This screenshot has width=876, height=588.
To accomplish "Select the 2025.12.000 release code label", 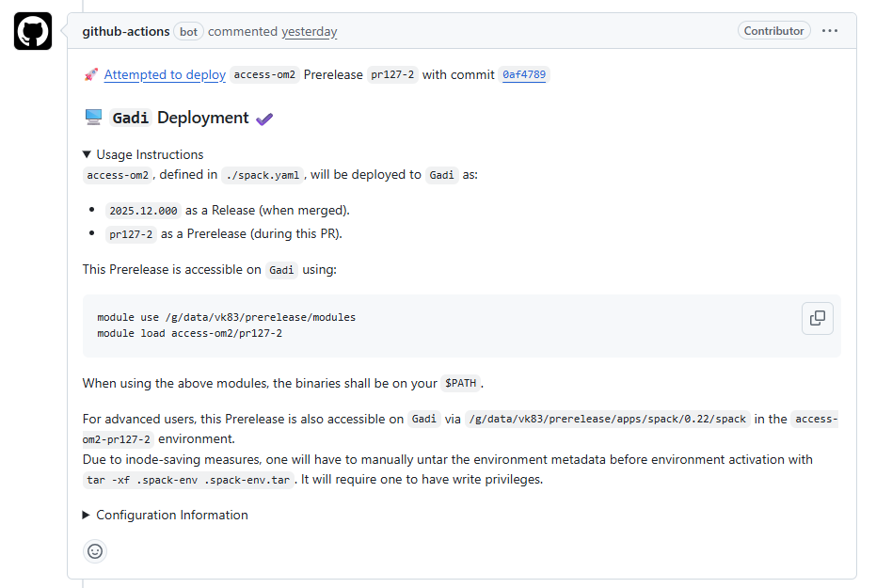I will pyautogui.click(x=142, y=210).
